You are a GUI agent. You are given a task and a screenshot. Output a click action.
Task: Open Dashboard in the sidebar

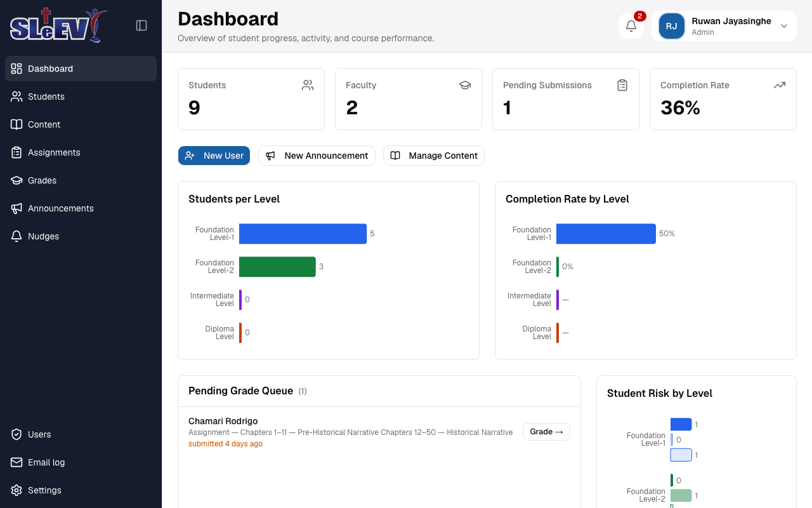[x=81, y=69]
